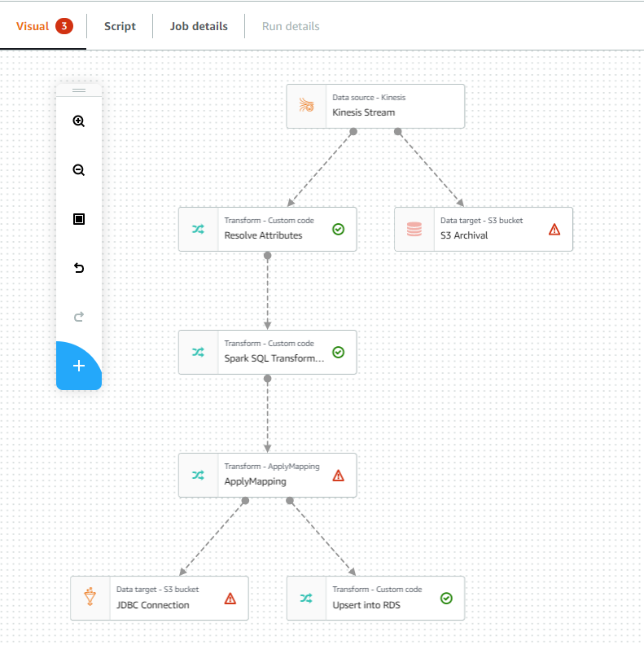
Task: Click the redo arrow icon
Action: point(79,317)
